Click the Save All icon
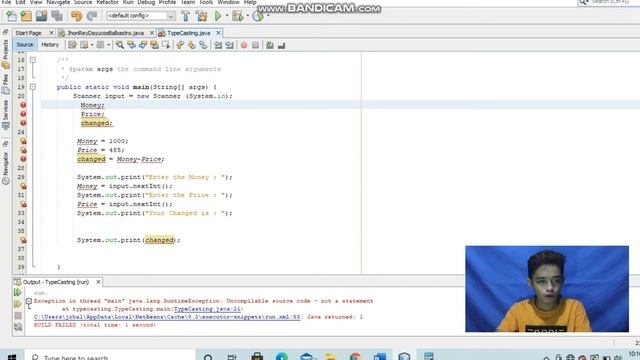Viewport: 640px width, 360px height. 57,16
